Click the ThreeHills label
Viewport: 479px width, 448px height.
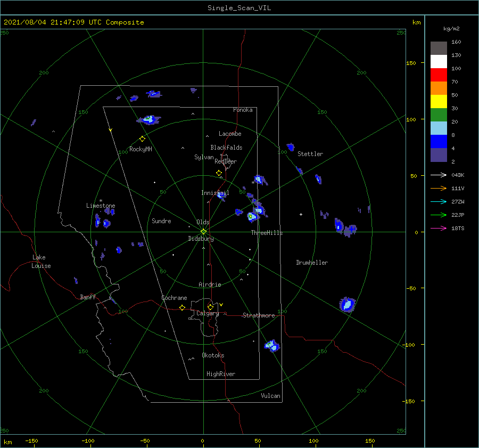(267, 233)
